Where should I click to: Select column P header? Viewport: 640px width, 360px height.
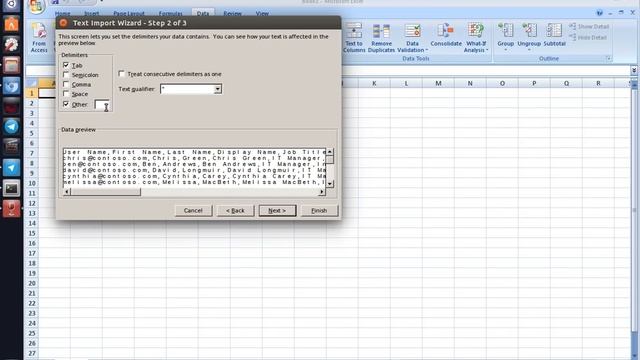(x=534, y=83)
